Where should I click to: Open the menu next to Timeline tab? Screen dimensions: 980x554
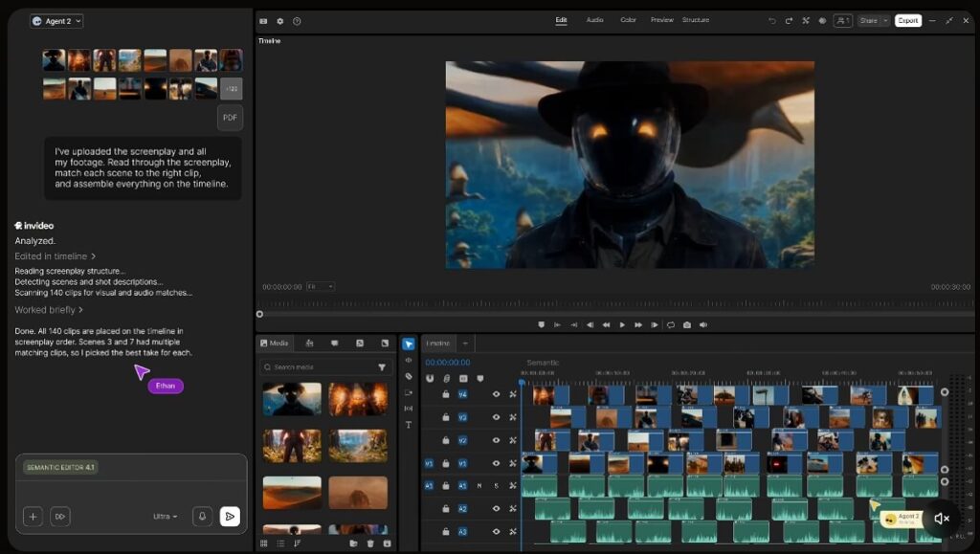tap(465, 343)
